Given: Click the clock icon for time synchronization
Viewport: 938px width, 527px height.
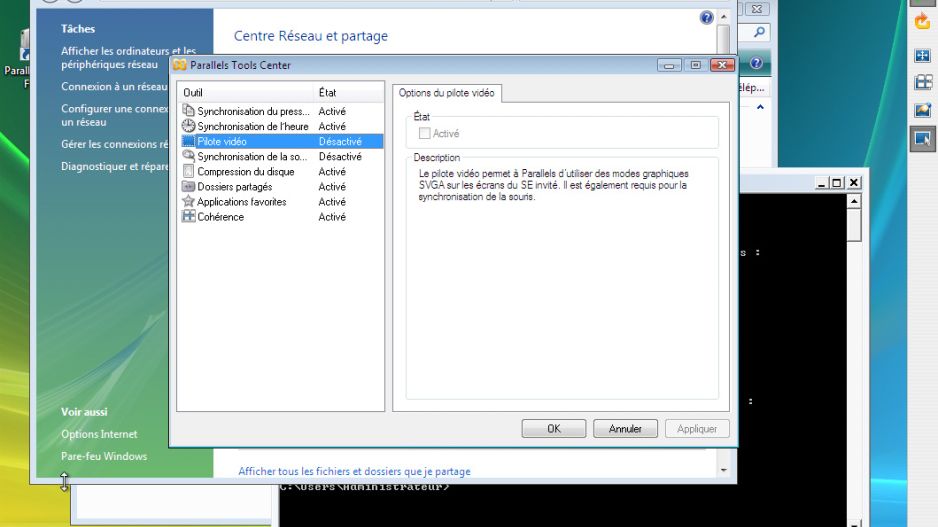Looking at the screenshot, I should pos(188,126).
